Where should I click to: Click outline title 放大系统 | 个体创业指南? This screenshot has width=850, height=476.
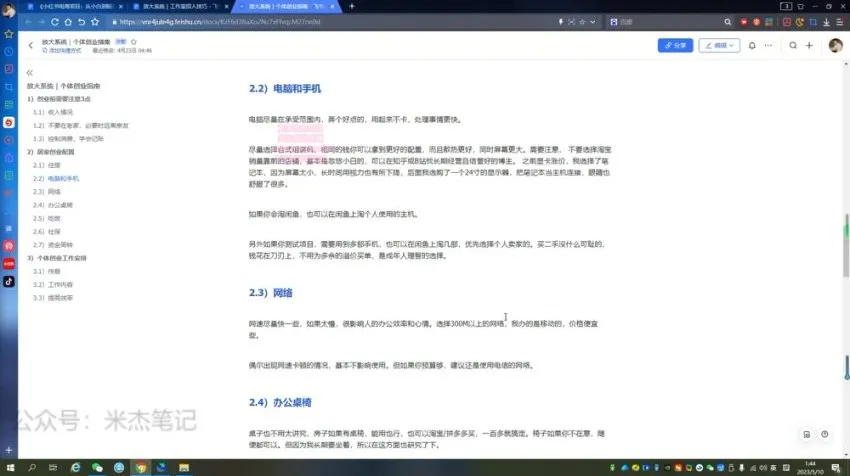[63, 86]
